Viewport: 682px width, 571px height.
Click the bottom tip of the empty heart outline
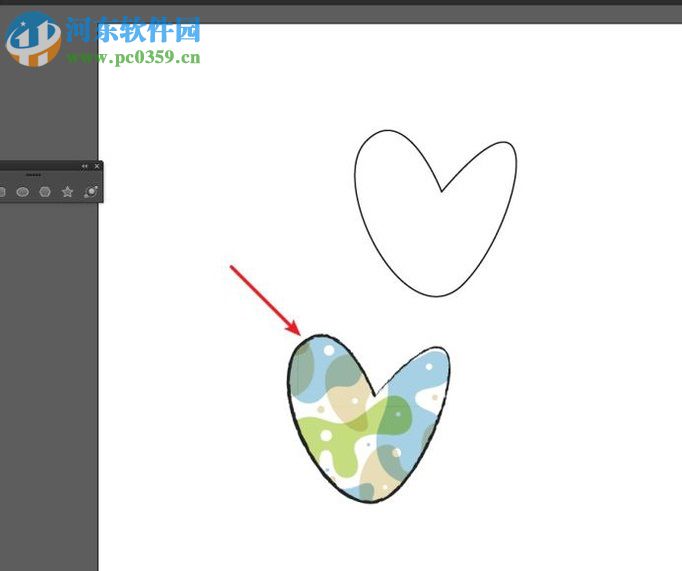pyautogui.click(x=436, y=295)
